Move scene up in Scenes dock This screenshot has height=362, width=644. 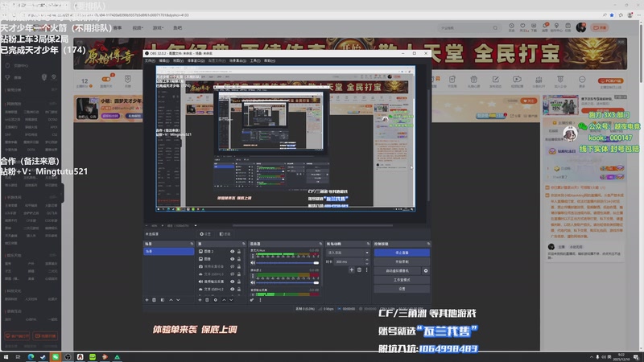point(171,300)
